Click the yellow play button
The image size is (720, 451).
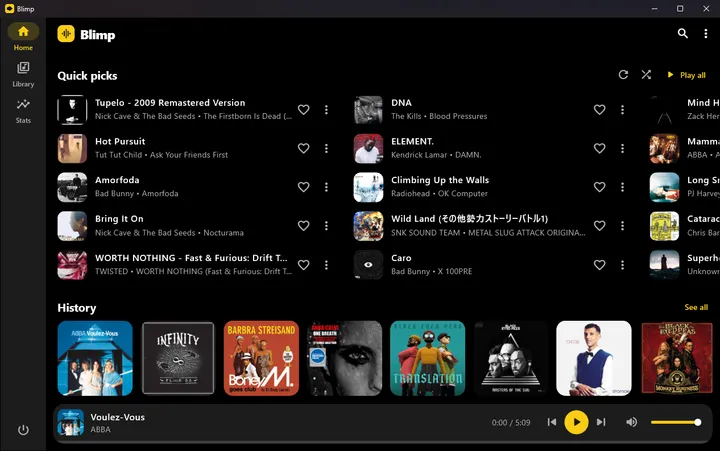coord(576,422)
